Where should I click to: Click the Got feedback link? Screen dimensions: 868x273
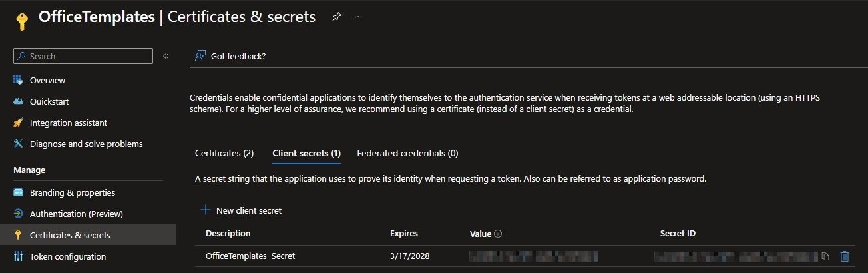point(238,56)
